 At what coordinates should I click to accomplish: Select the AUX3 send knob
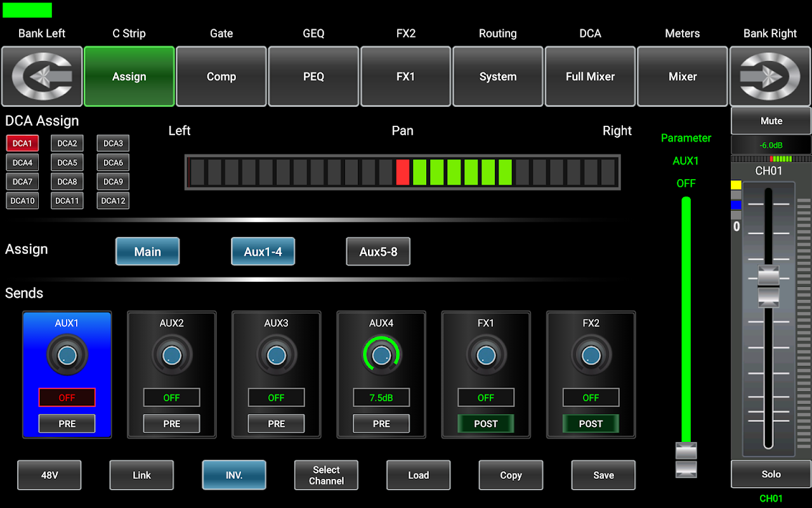coord(277,356)
